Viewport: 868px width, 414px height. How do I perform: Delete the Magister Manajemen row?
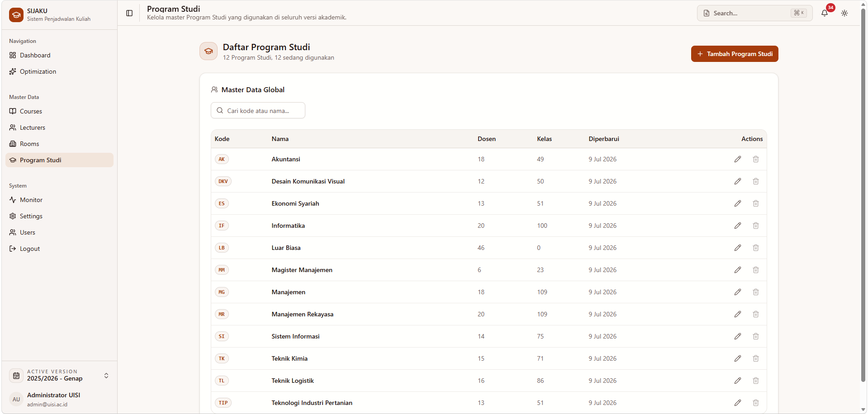[x=756, y=270]
